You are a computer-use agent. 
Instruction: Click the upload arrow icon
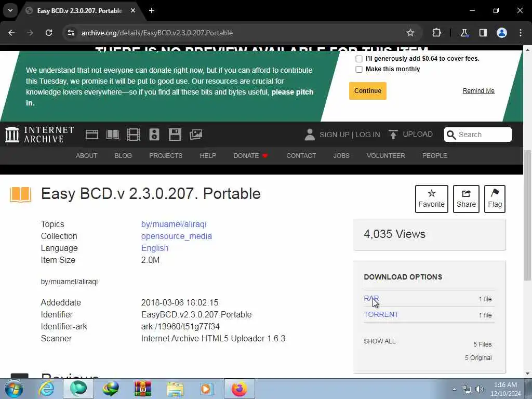pos(393,135)
